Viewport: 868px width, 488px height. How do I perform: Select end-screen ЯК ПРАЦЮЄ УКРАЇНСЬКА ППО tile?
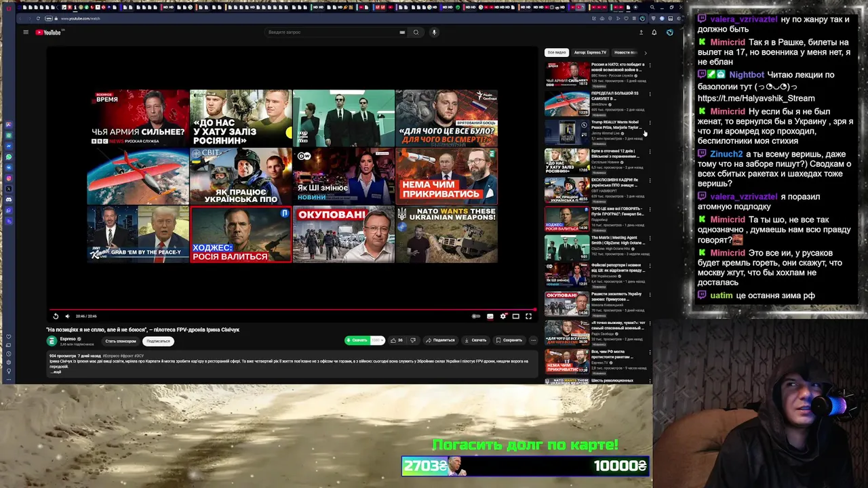[x=241, y=176]
